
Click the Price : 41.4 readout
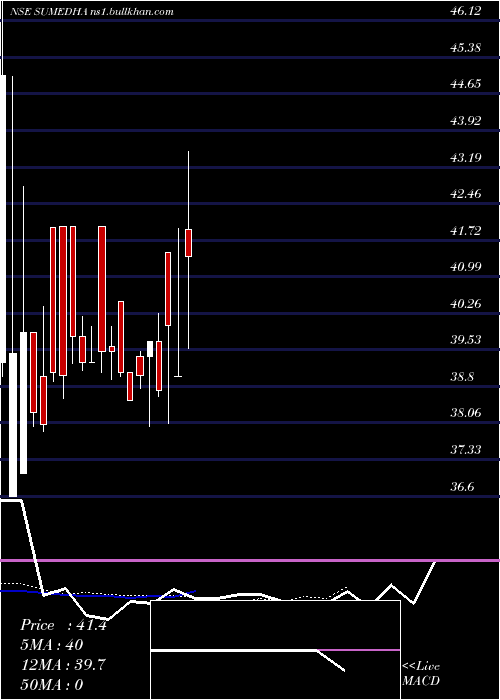[63, 625]
